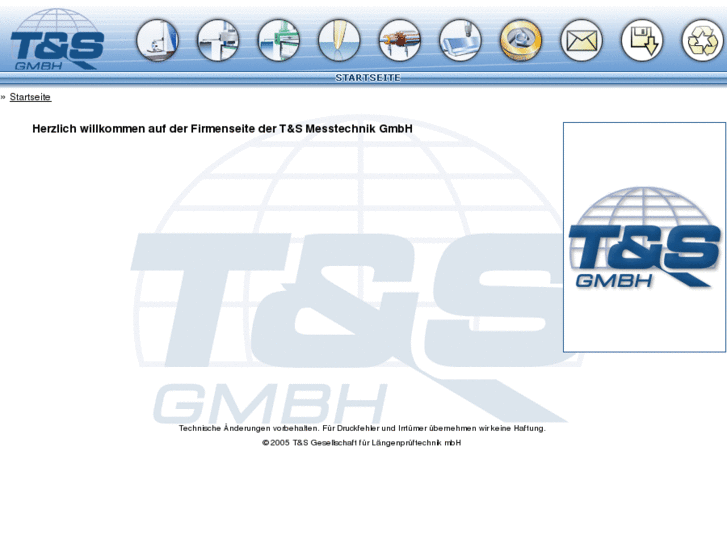Open the copper clamp fixture nav icon
This screenshot has height=545, width=727.
coord(400,40)
